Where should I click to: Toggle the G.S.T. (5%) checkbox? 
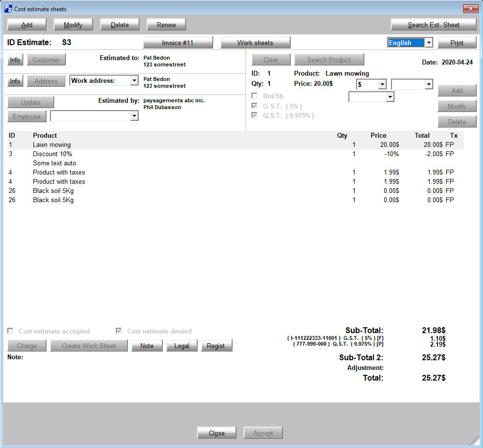[255, 106]
